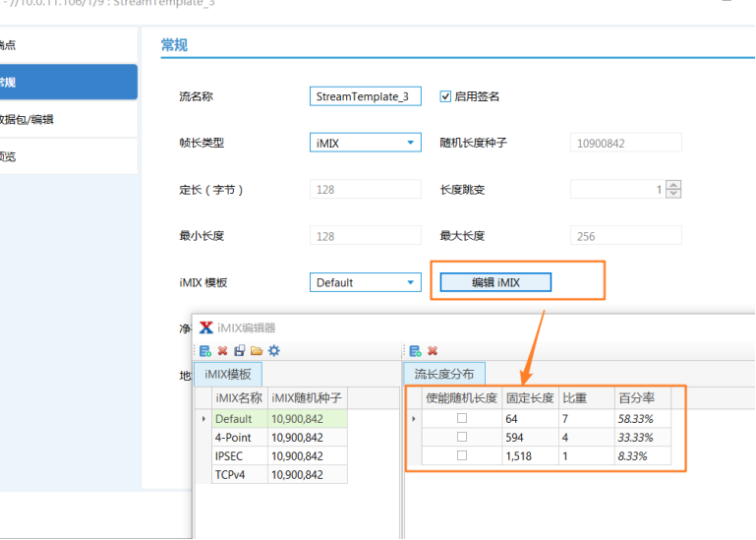
Task: Switch to the 流长度分布 tab
Action: [444, 374]
